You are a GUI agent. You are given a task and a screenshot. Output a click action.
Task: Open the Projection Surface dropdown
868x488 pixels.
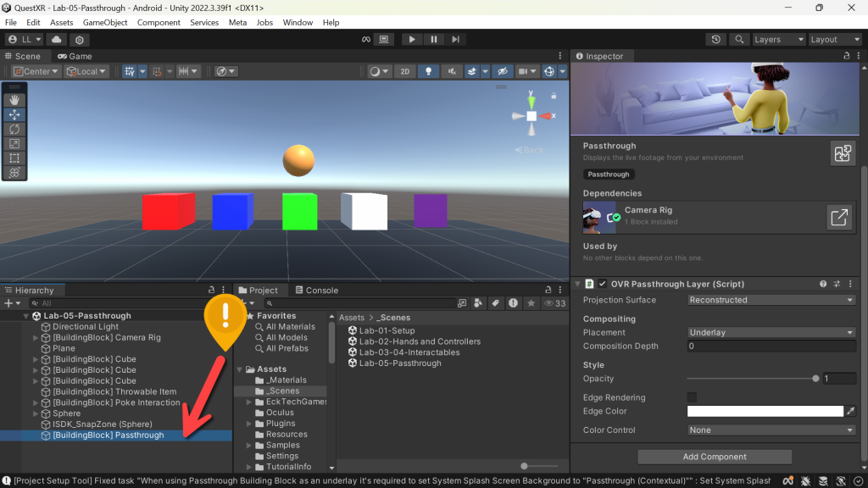point(771,300)
